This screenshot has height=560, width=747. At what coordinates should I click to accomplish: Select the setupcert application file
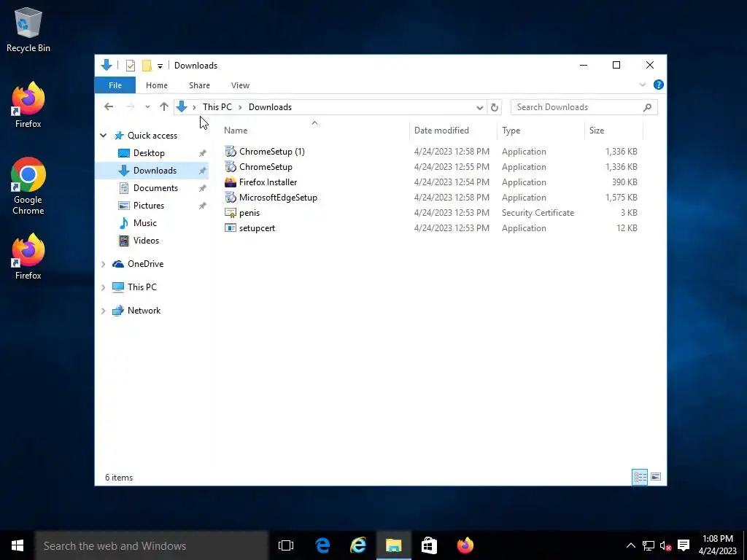point(257,228)
